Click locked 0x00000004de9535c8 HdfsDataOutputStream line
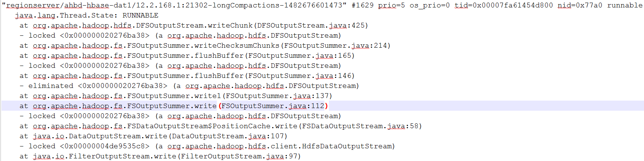This screenshot has height=161, width=644. [207, 146]
